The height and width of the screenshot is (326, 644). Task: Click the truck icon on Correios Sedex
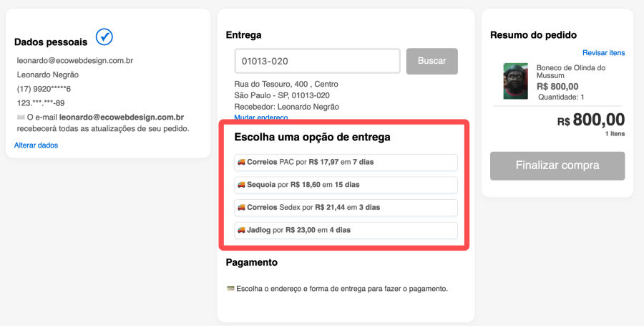pyautogui.click(x=241, y=208)
